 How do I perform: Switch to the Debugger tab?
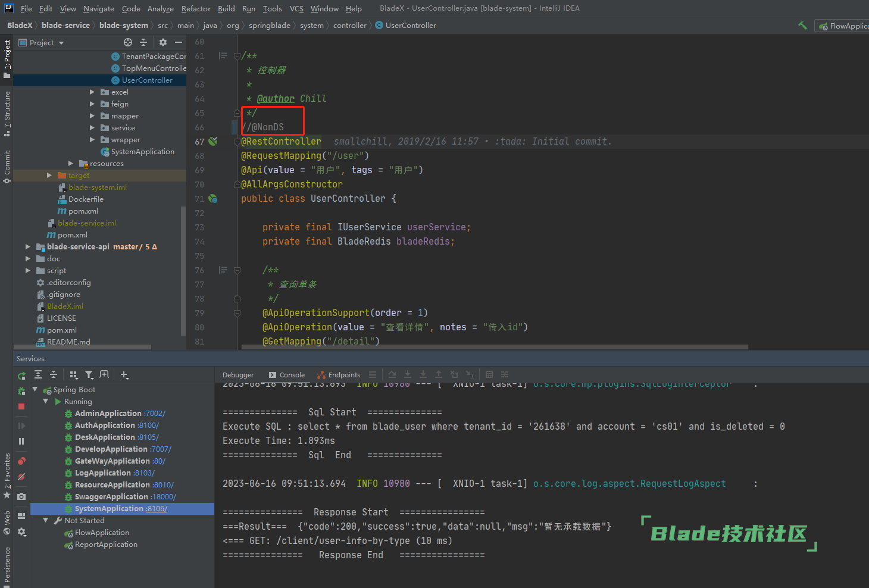tap(238, 375)
